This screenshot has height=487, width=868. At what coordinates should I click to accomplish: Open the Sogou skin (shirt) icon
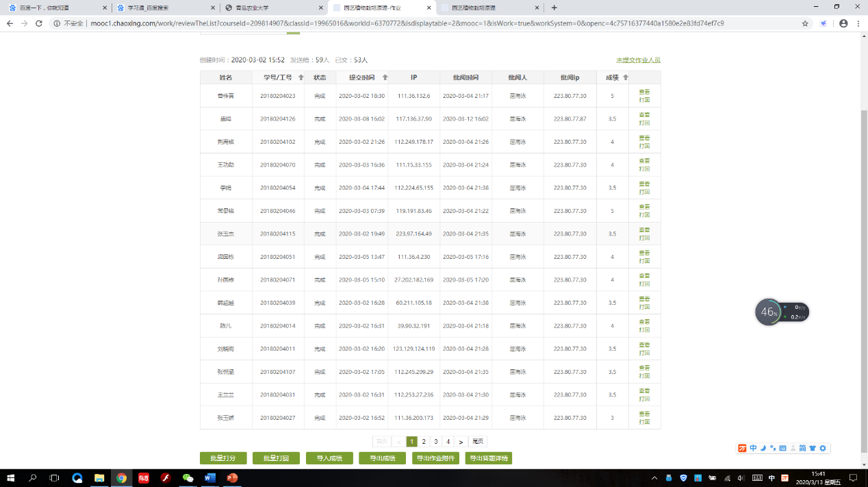coord(813,448)
